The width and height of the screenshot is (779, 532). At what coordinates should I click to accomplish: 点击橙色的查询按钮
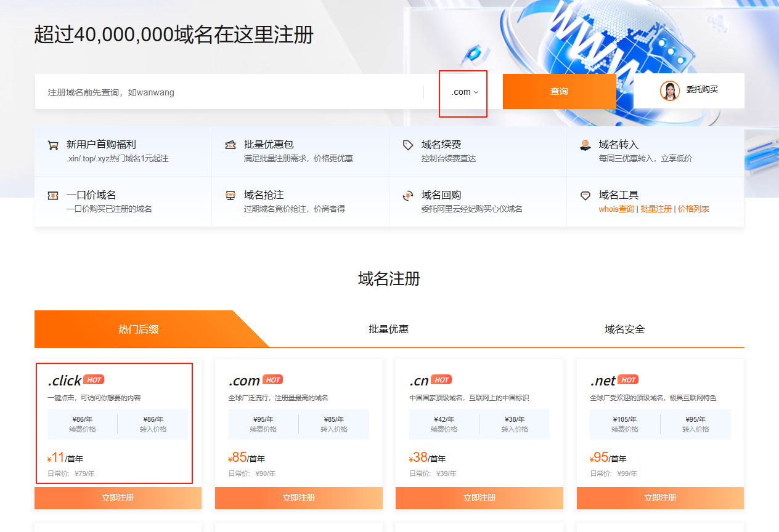pyautogui.click(x=559, y=91)
